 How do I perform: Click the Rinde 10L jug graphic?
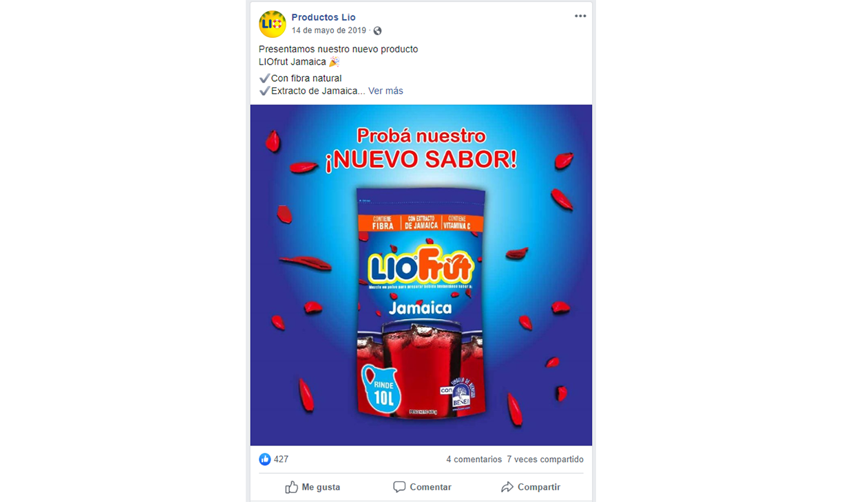pos(381,389)
